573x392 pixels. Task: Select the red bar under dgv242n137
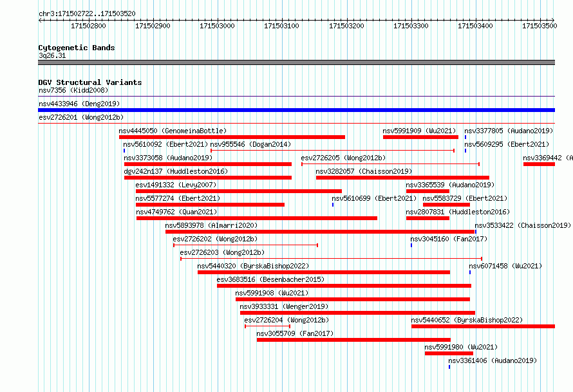coord(207,178)
